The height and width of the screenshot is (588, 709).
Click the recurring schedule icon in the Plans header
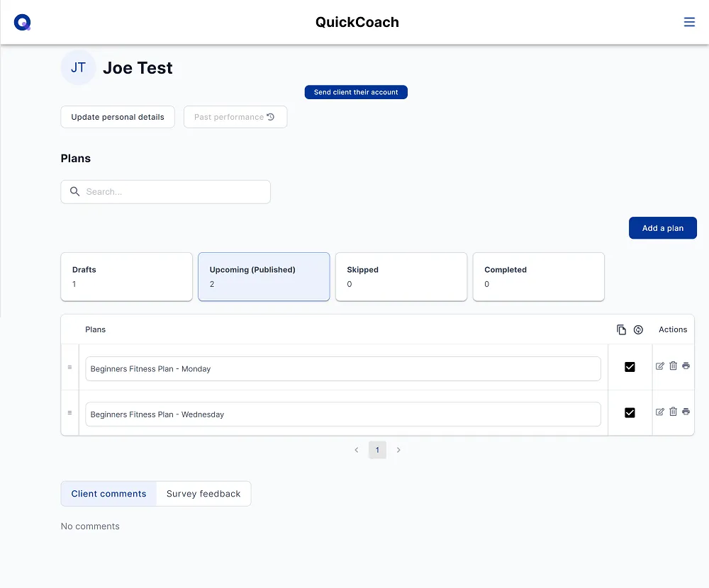[x=638, y=329]
